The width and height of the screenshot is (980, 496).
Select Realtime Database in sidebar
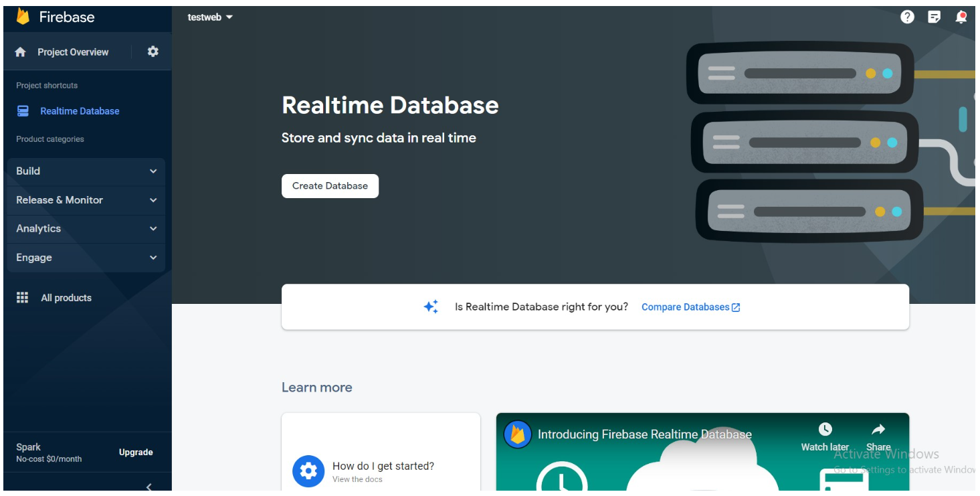[x=80, y=111]
